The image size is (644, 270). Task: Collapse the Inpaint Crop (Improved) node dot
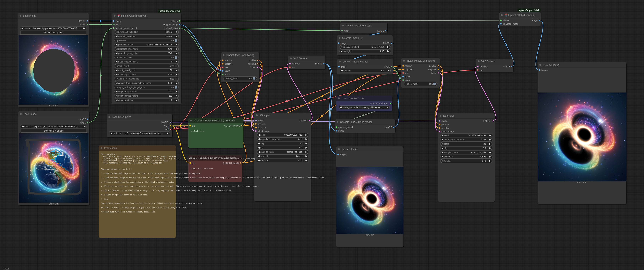tap(115, 16)
